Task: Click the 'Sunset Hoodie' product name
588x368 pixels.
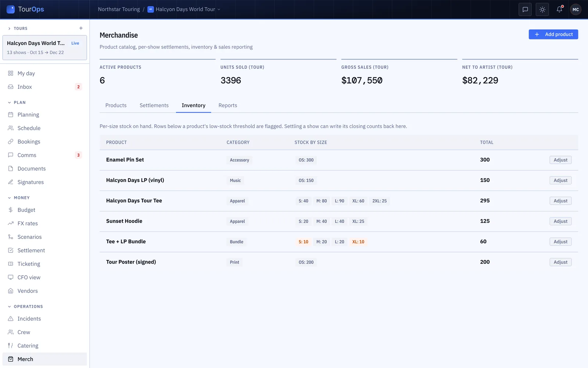Action: [x=124, y=221]
